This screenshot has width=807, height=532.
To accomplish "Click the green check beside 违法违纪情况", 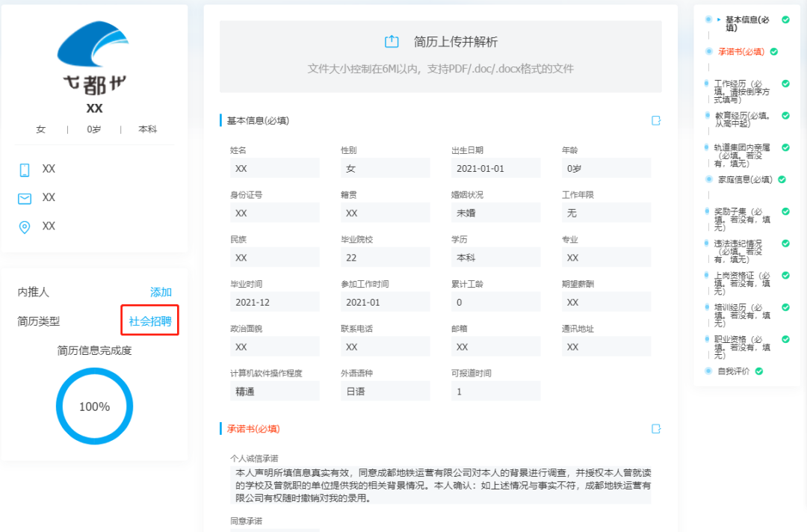I will [x=785, y=243].
